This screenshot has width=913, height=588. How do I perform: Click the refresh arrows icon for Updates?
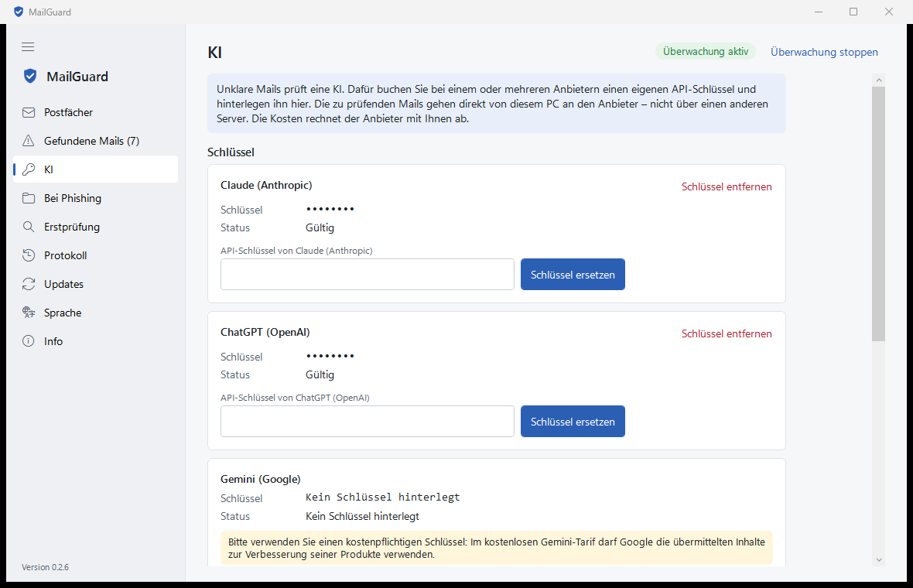pyautogui.click(x=29, y=284)
